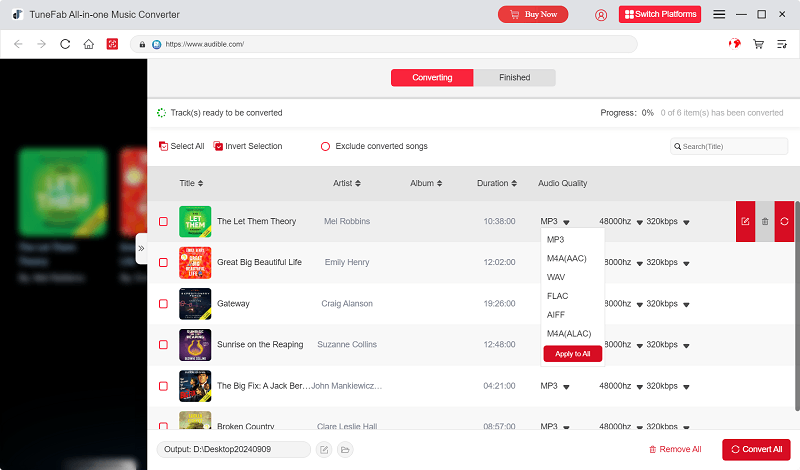Screen dimensions: 800x470
Task: Open sample rate dropdown for The Big Fix
Action: tap(639, 387)
